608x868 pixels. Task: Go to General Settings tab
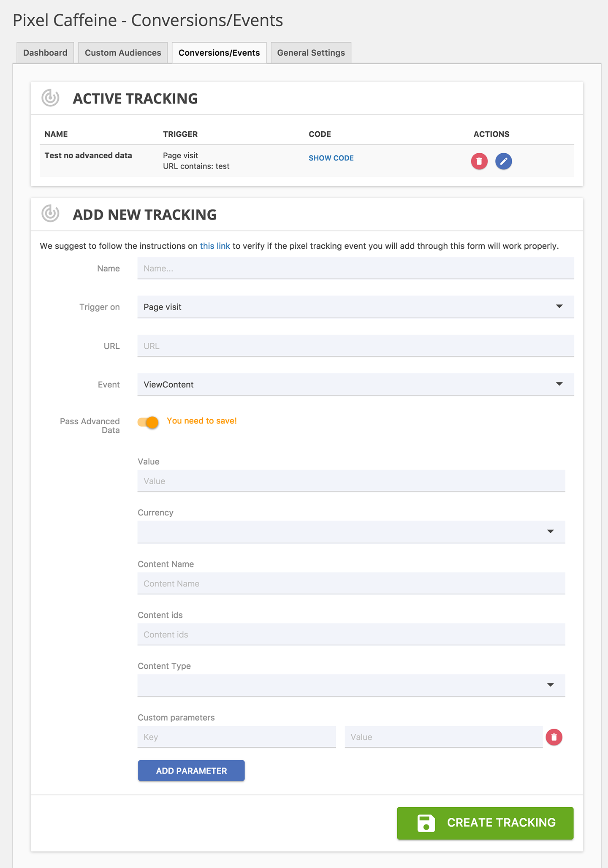(311, 53)
